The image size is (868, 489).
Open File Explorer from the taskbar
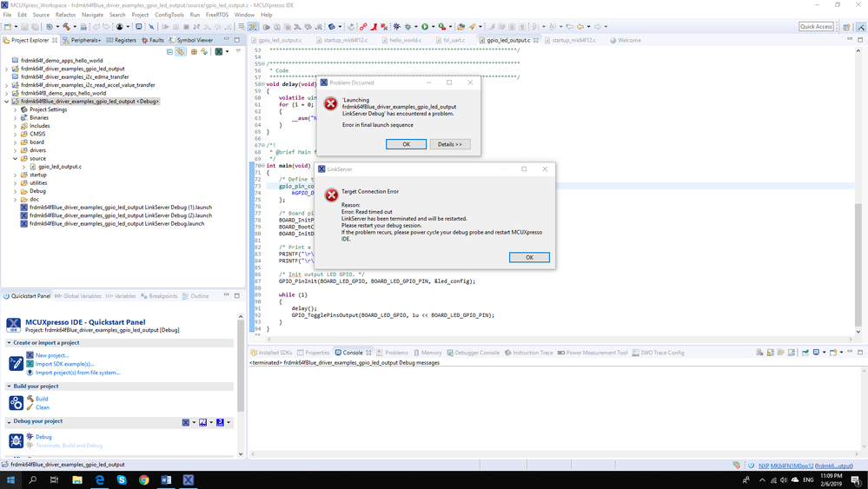pyautogui.click(x=77, y=479)
